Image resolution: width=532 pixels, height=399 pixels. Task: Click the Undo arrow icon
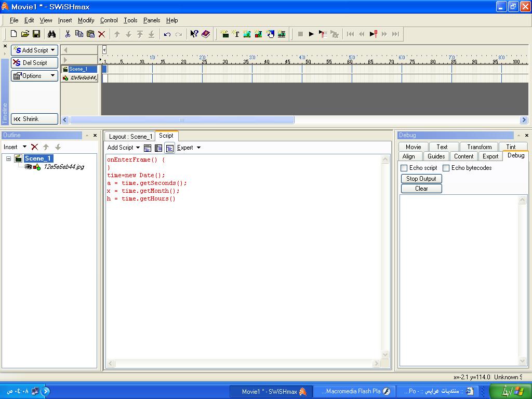point(167,34)
